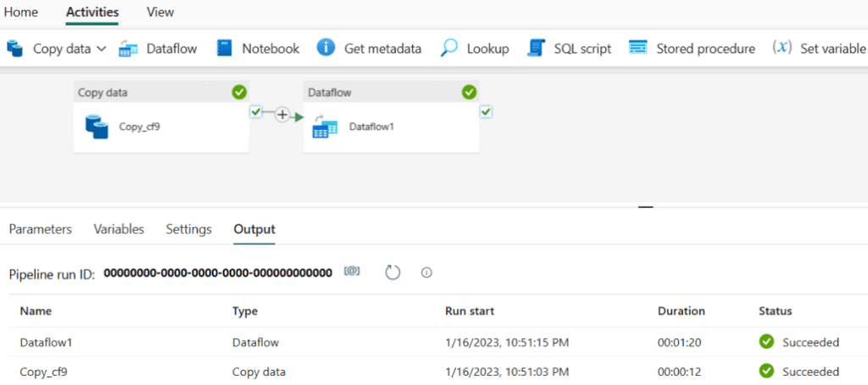The image size is (868, 385).
Task: Refresh the pipeline run output
Action: (x=392, y=272)
